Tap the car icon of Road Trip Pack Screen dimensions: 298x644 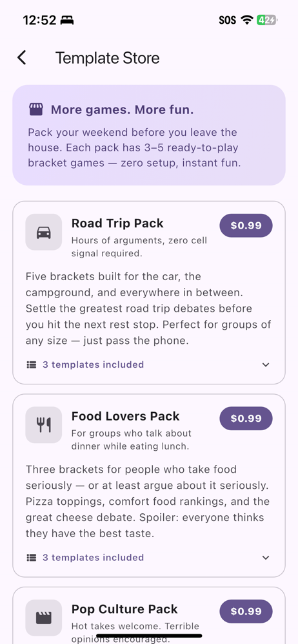coord(44,232)
